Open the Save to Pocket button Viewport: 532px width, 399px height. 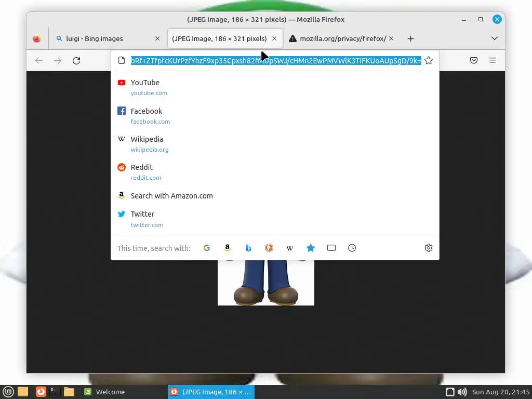point(474,60)
